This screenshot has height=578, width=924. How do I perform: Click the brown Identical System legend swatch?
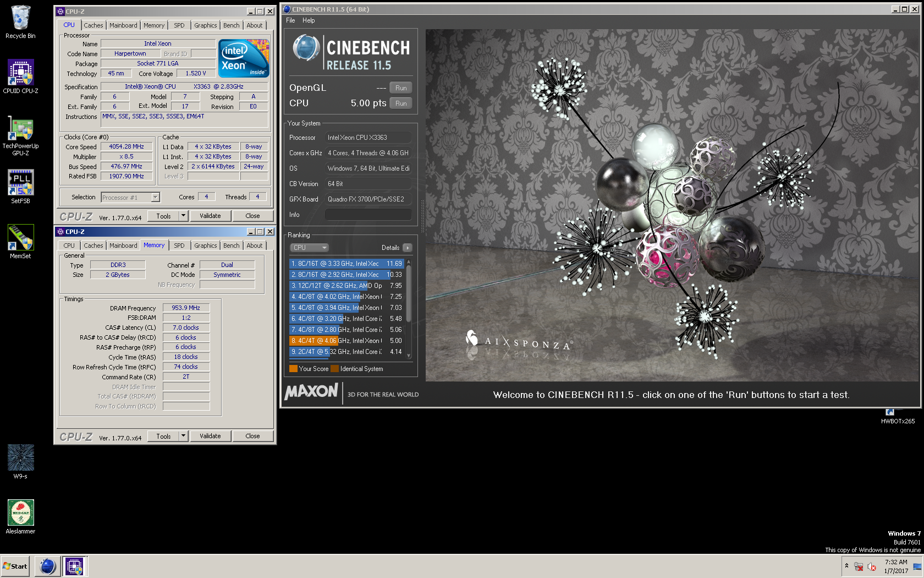tap(334, 369)
